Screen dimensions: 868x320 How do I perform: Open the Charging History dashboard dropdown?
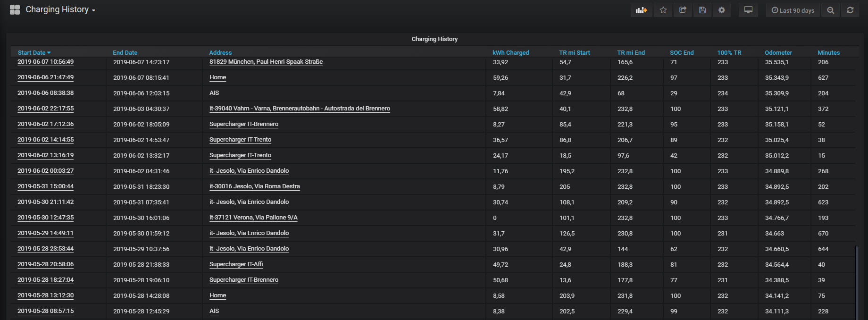[60, 9]
